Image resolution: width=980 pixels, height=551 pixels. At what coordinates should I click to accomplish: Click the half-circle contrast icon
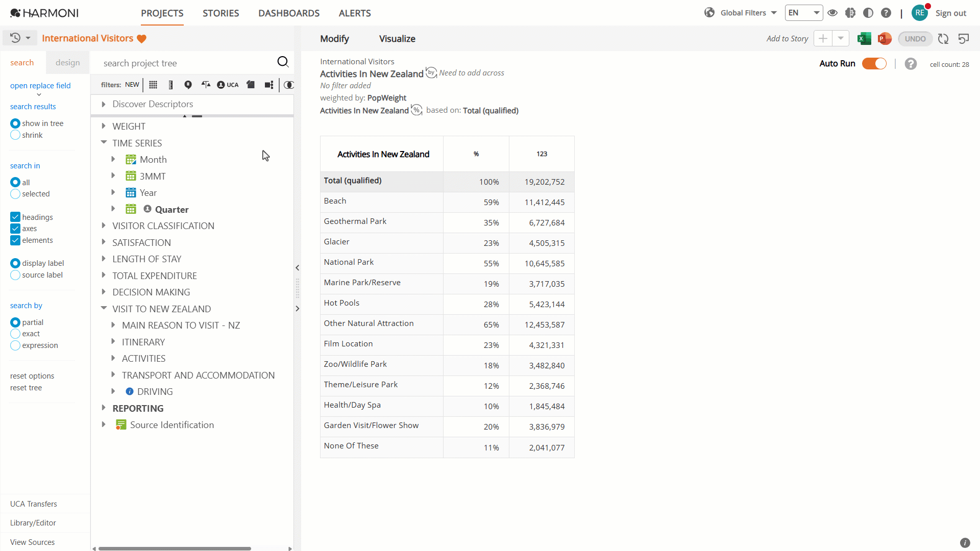coord(868,13)
